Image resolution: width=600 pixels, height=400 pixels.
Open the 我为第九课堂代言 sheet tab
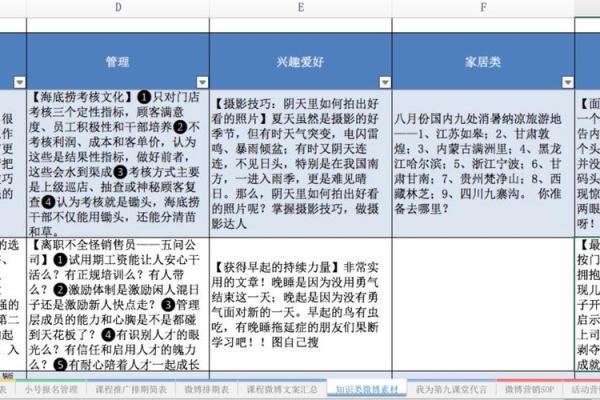point(448,388)
